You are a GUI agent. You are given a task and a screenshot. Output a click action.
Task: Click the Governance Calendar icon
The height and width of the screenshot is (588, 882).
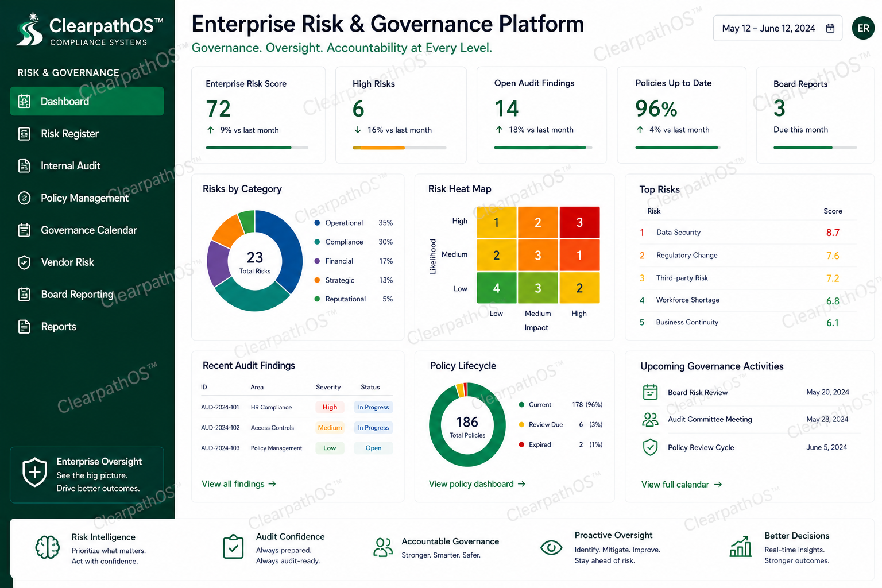click(x=24, y=230)
